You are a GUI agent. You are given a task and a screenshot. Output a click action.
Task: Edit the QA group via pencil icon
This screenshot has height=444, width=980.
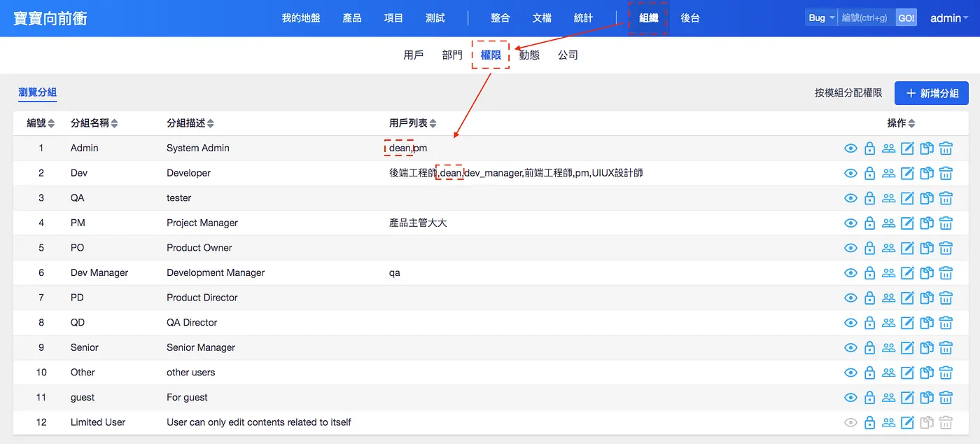(907, 198)
